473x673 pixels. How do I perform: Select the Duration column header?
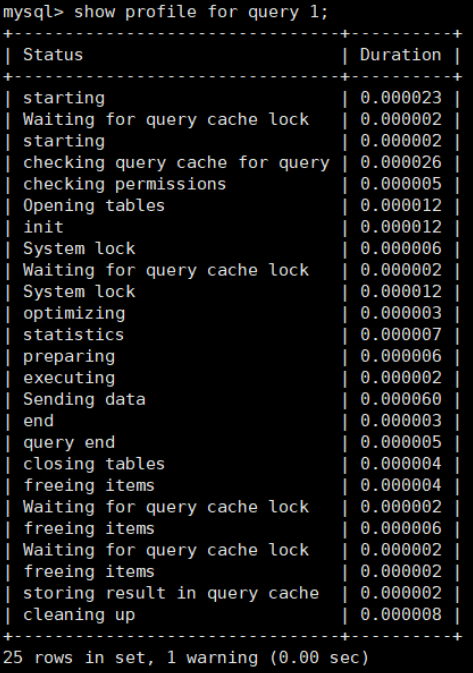point(400,55)
